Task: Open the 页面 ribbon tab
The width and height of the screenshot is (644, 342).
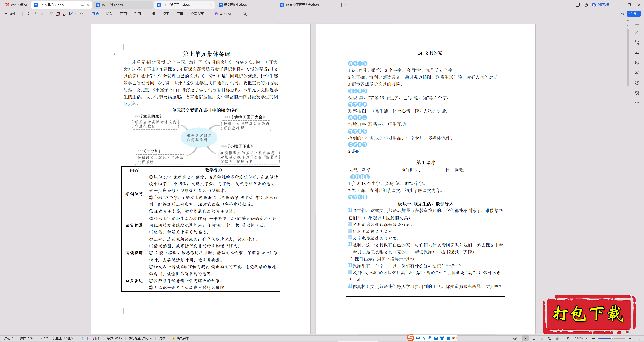Action: [123, 14]
